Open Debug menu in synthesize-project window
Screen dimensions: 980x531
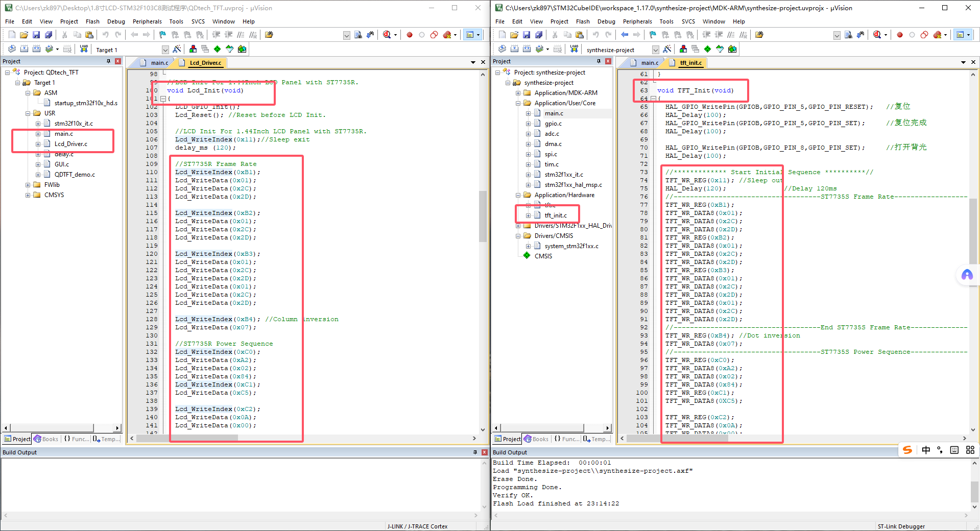point(606,21)
